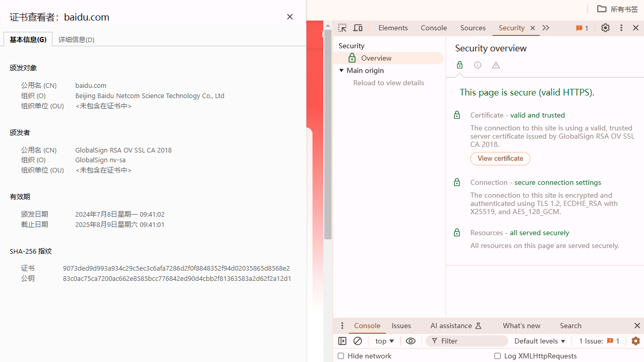The height and width of the screenshot is (362, 644).
Task: Click the issue date 2024年7月8日 value
Action: (x=120, y=214)
